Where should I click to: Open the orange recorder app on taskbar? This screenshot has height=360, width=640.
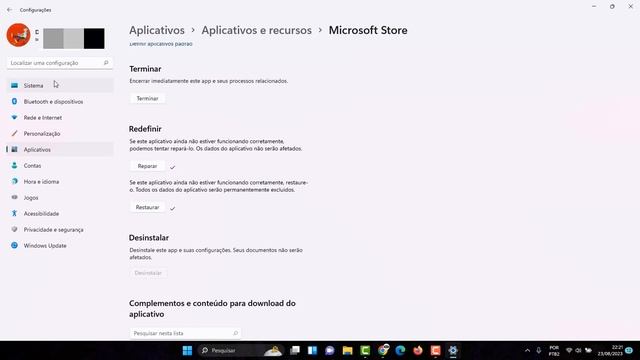pyautogui.click(x=436, y=351)
